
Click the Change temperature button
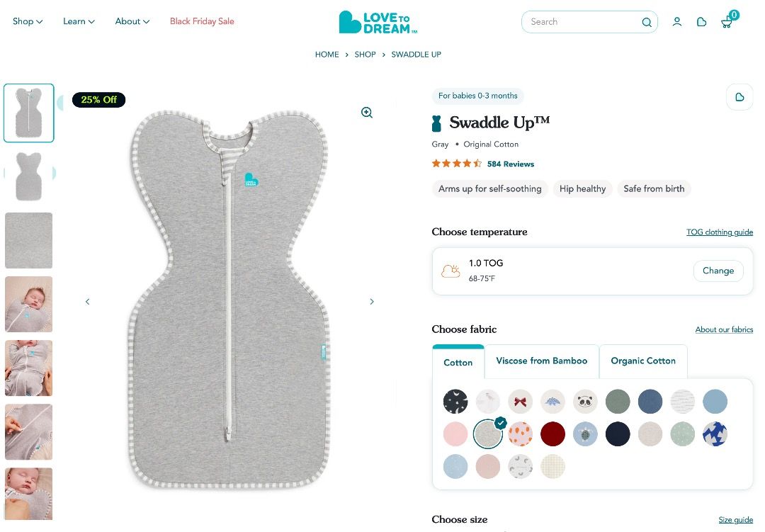click(718, 271)
